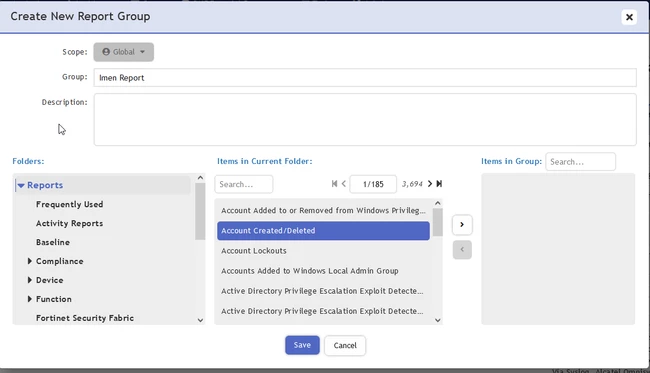Click the Cancel button
Image resolution: width=650 pixels, height=373 pixels.
pyautogui.click(x=345, y=345)
